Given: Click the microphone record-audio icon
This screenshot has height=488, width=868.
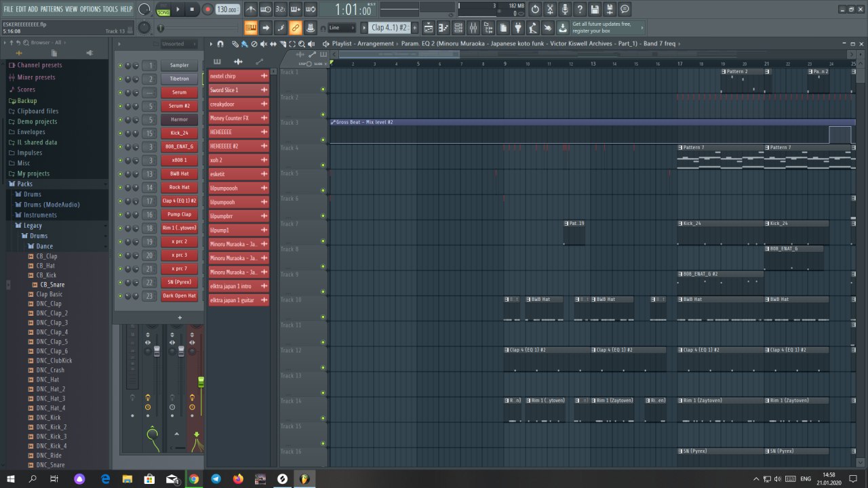Looking at the screenshot, I should pos(565,9).
